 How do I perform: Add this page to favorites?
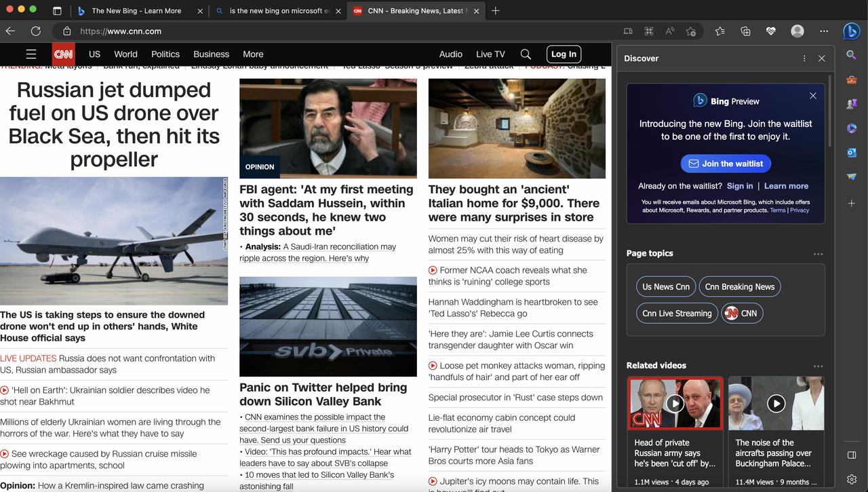690,31
